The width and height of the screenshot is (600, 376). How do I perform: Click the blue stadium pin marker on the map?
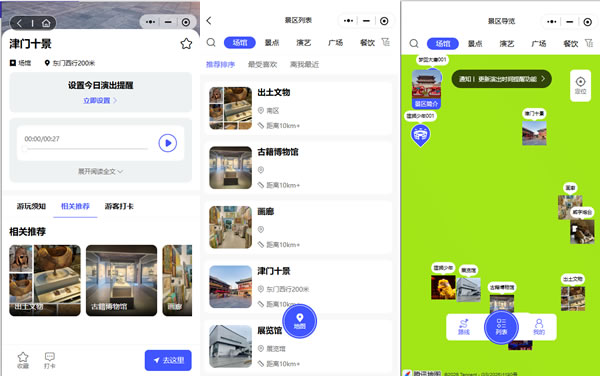(421, 135)
